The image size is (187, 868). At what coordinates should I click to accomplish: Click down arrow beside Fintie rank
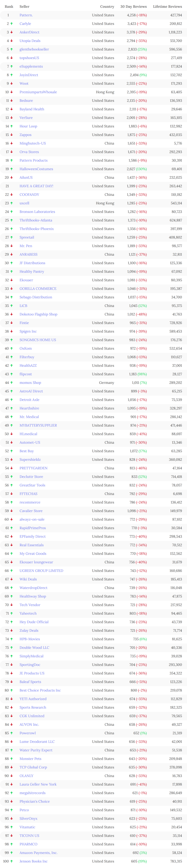coord(11,323)
